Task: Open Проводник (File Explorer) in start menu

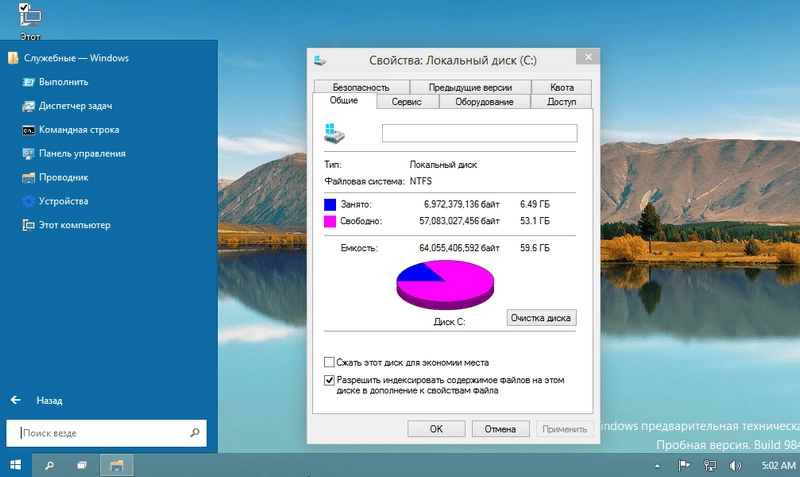Action: tap(64, 178)
